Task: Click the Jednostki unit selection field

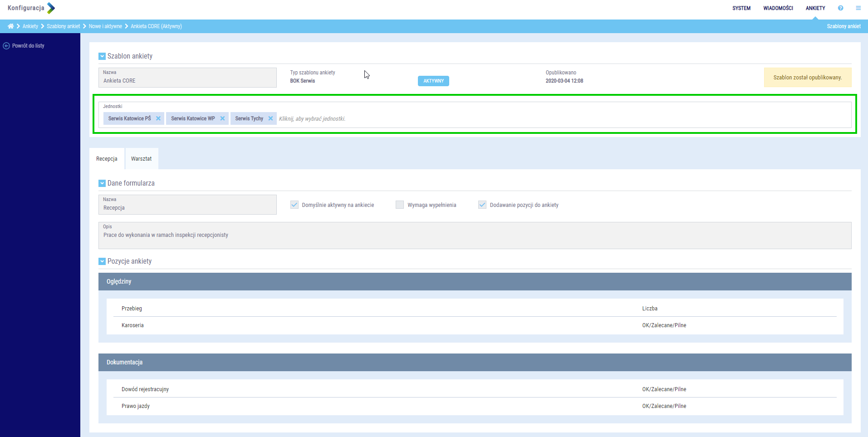Action: point(544,118)
